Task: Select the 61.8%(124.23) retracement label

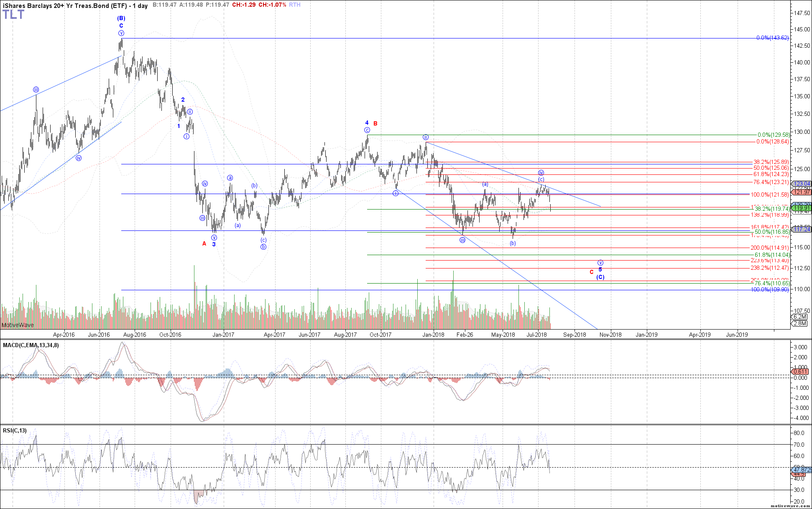Action: (771, 174)
